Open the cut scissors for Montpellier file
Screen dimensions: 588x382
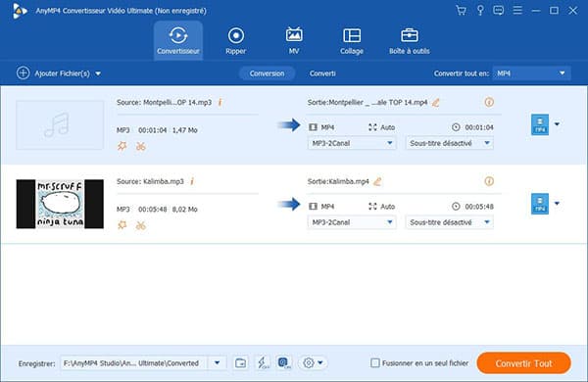pos(141,146)
